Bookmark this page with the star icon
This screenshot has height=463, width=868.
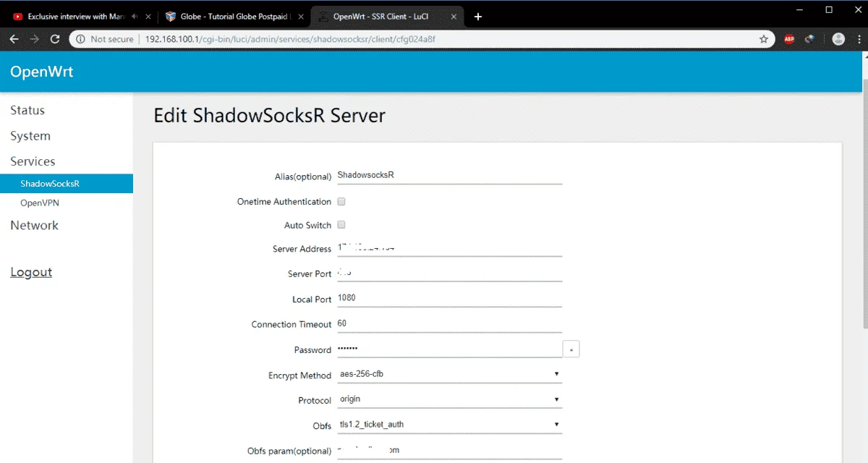[764, 39]
